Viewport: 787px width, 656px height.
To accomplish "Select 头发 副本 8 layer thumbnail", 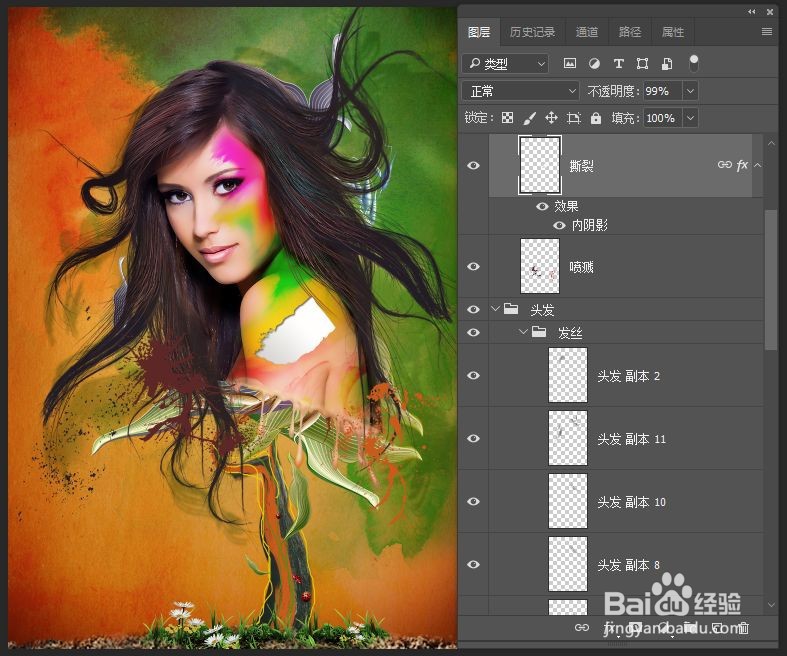I will tap(568, 564).
